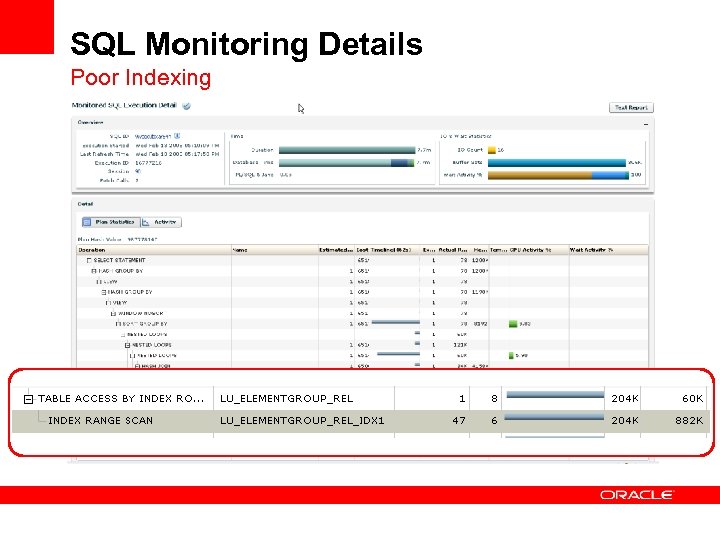The width and height of the screenshot is (720, 540).
Task: Collapse NESTED LOOPS node directly above HASH JOIN
Action: click(x=132, y=356)
